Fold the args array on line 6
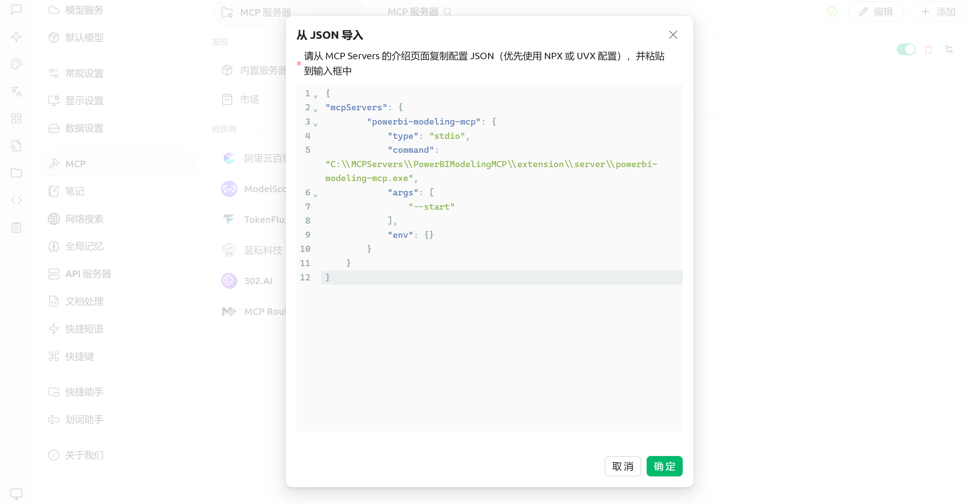The width and height of the screenshot is (980, 504). coord(315,195)
